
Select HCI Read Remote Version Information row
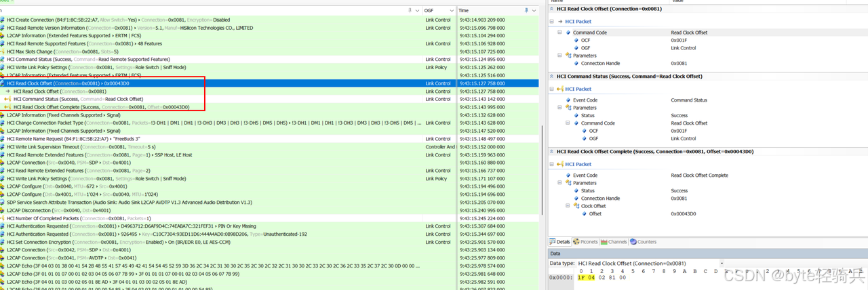(x=270, y=28)
